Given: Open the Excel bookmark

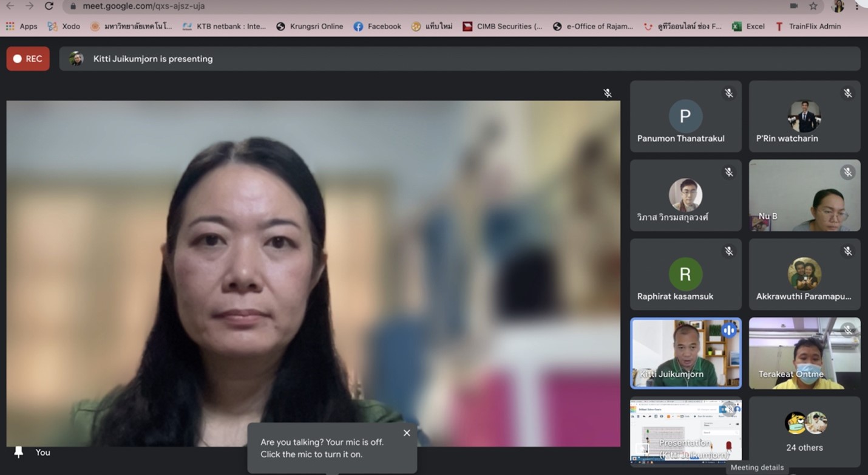Looking at the screenshot, I should point(748,26).
